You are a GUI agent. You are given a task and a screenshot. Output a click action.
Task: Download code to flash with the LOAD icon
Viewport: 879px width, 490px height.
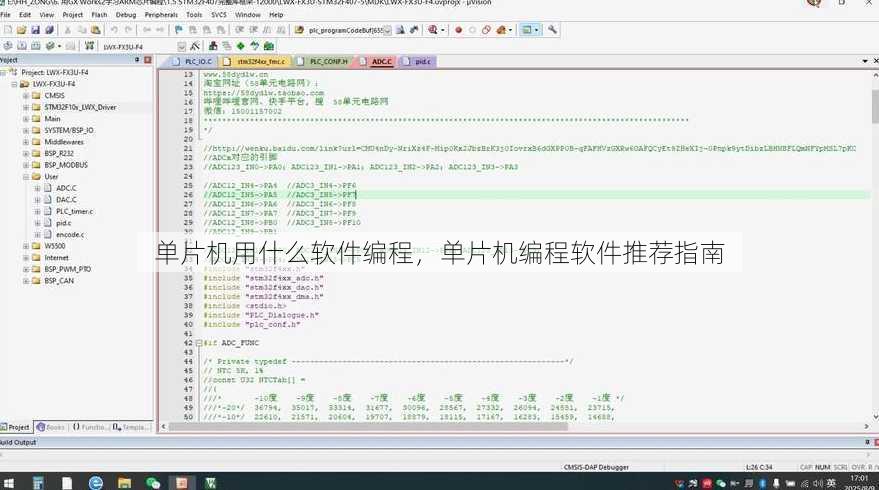click(89, 46)
